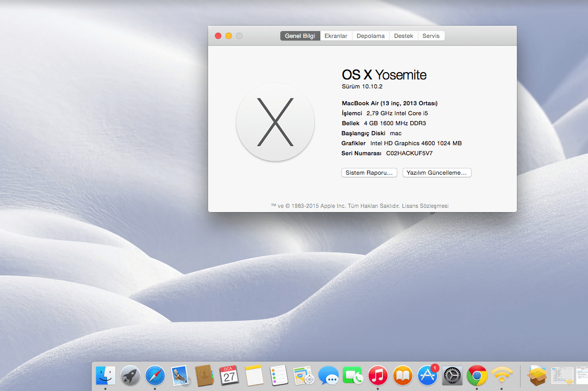Viewport: 588px width, 391px height.
Task: Open the cardboard package icon in dock
Action: pyautogui.click(x=537, y=376)
